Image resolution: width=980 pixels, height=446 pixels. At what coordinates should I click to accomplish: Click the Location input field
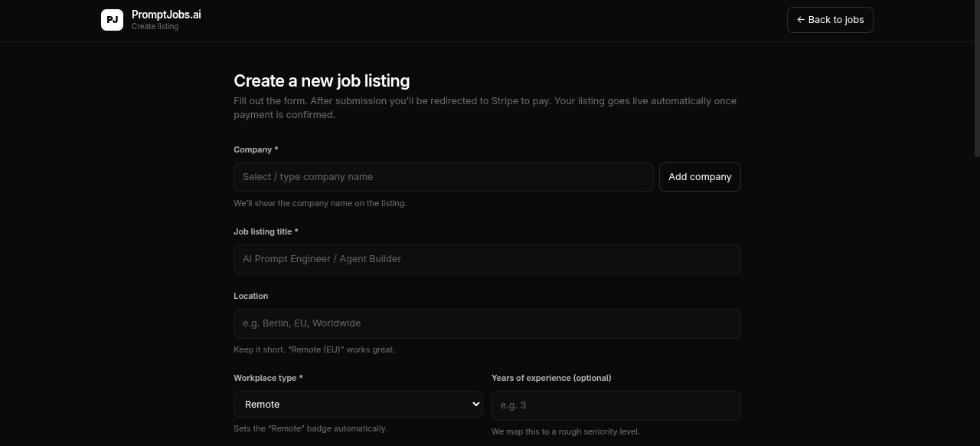pyautogui.click(x=487, y=323)
